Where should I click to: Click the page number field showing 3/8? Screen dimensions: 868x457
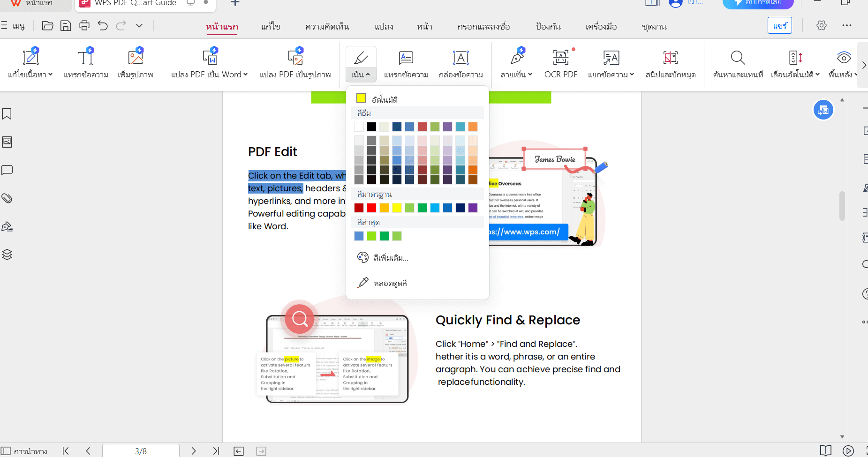pyautogui.click(x=141, y=451)
